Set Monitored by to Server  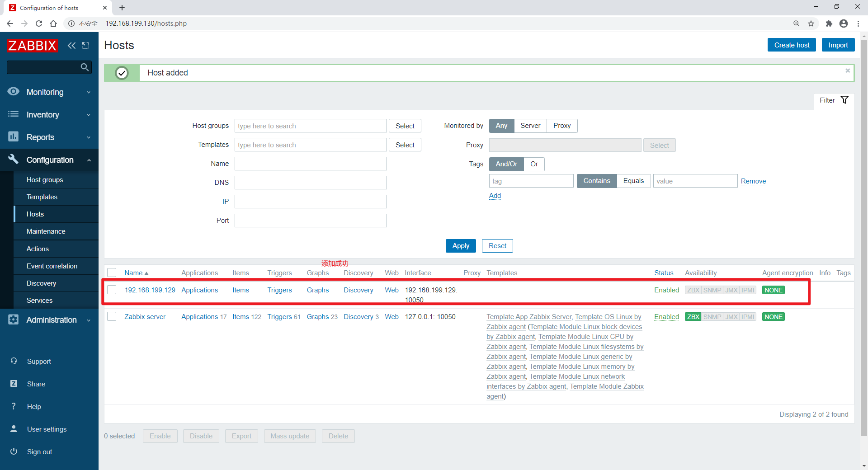click(x=530, y=126)
